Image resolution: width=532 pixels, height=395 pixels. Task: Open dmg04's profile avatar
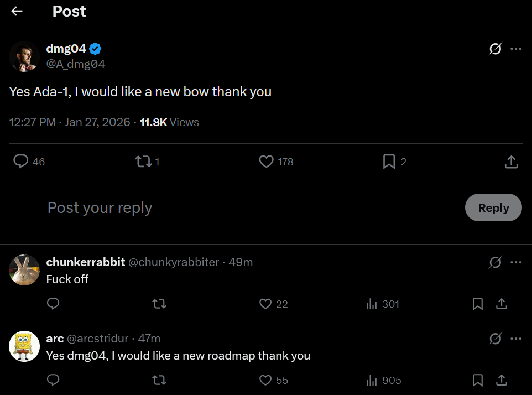click(x=24, y=56)
